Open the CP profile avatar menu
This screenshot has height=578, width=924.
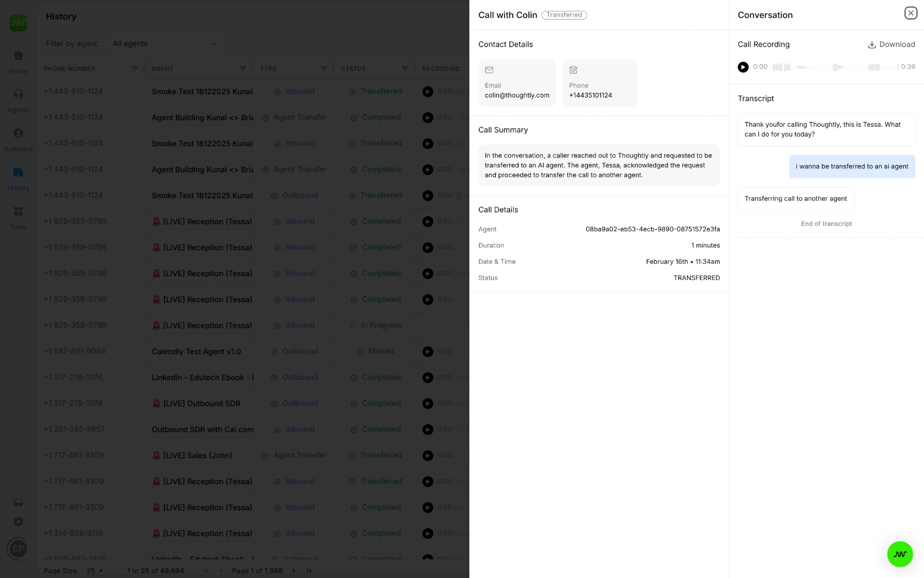tap(18, 548)
